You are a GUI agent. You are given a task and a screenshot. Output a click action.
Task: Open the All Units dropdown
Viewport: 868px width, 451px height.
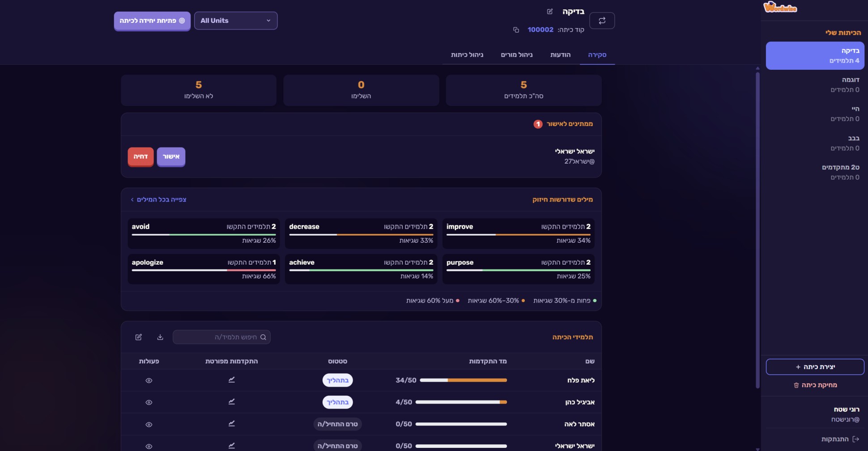(236, 21)
